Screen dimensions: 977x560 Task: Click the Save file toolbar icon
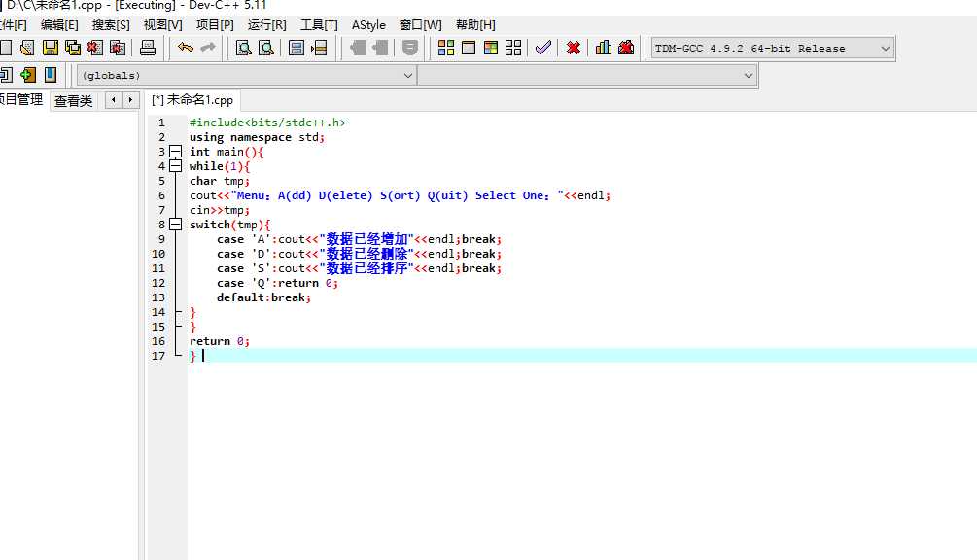pos(51,48)
